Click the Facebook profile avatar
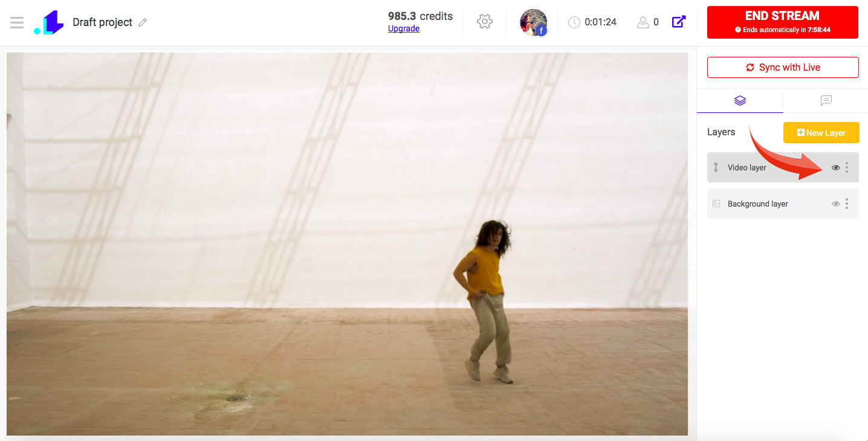868x441 pixels. click(533, 22)
